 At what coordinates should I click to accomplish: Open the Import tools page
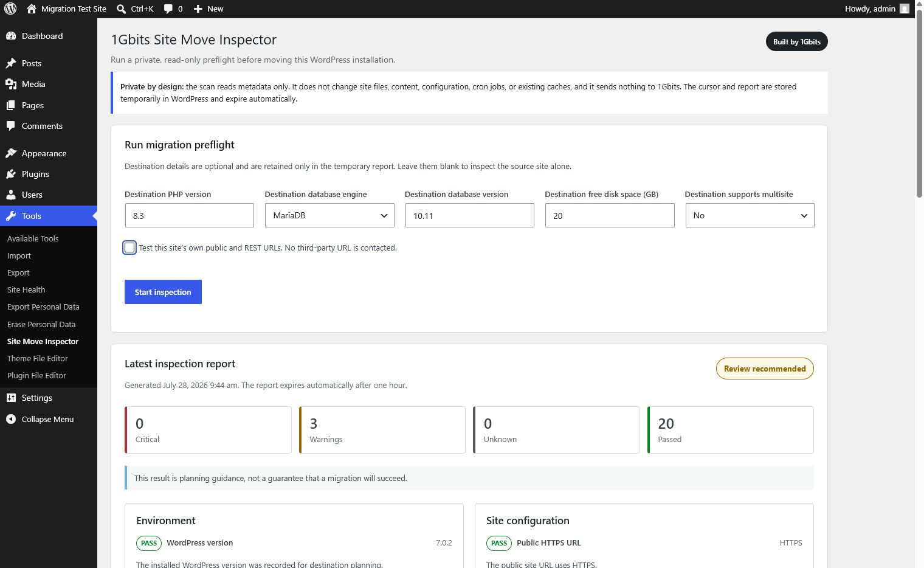click(x=19, y=255)
